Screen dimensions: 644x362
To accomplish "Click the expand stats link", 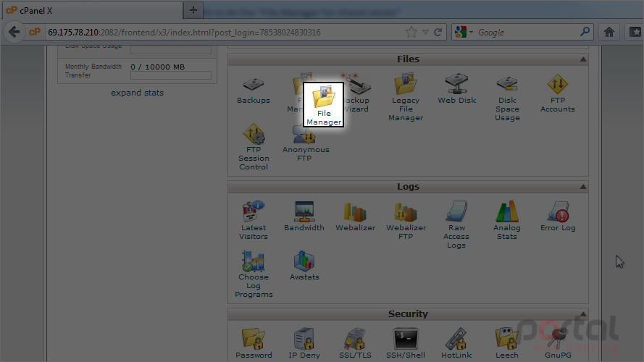I will pos(137,93).
